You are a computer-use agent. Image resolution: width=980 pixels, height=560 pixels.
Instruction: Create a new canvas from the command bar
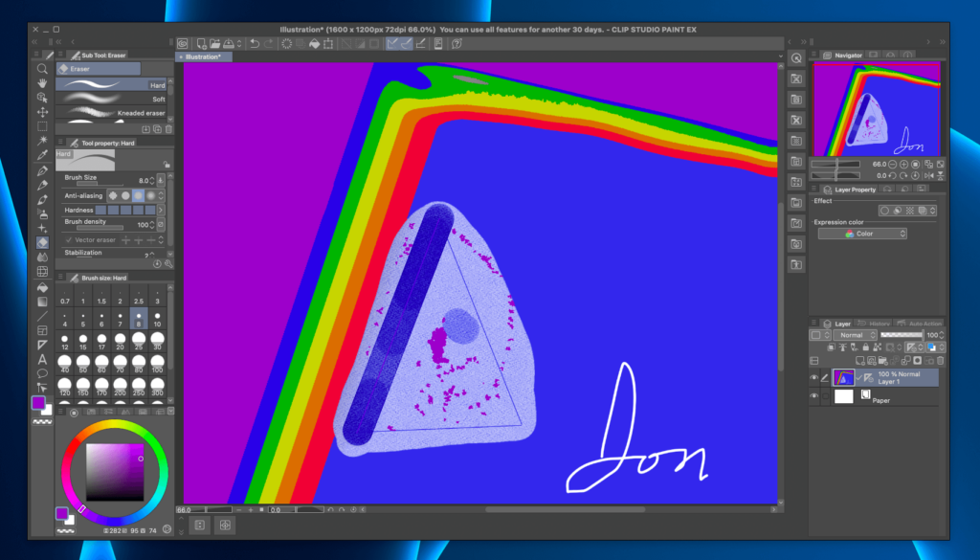click(201, 44)
